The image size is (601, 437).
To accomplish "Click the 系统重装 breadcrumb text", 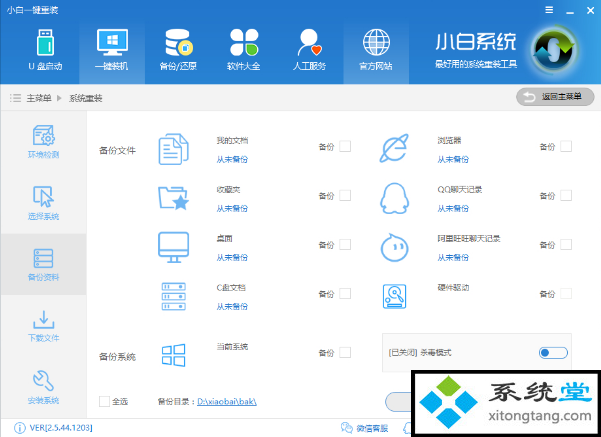I will (x=85, y=98).
